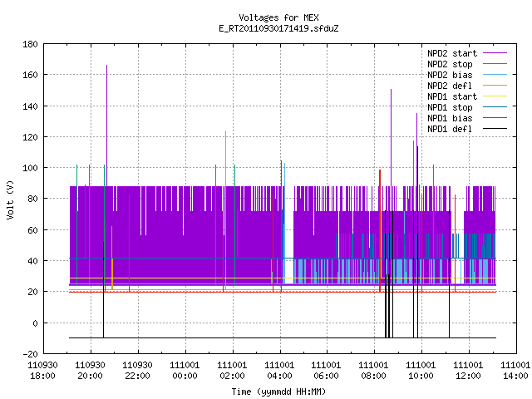Click the dark blue line sample for NPD1 stop
This screenshot has width=532, height=399.
[495, 107]
